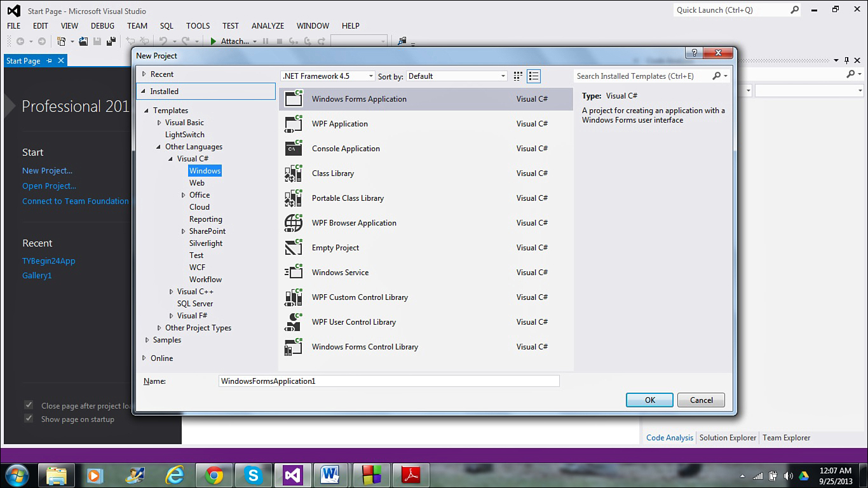Expand the Recent section
The width and height of the screenshot is (868, 488).
point(144,74)
